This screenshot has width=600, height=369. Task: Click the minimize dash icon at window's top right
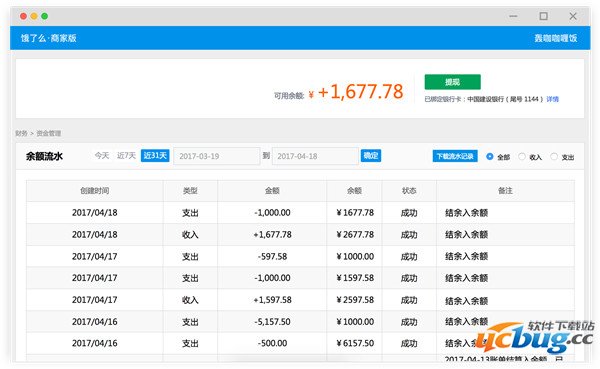pos(514,16)
